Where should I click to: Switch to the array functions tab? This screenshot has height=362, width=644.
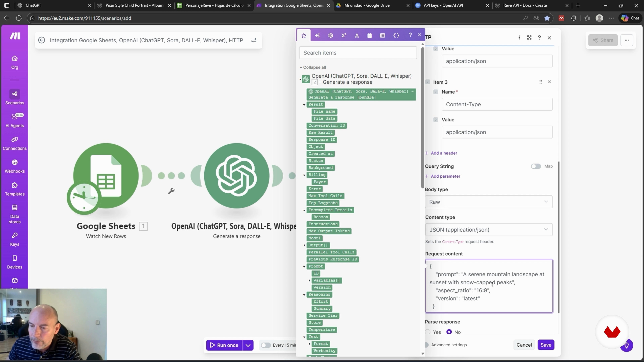click(383, 36)
